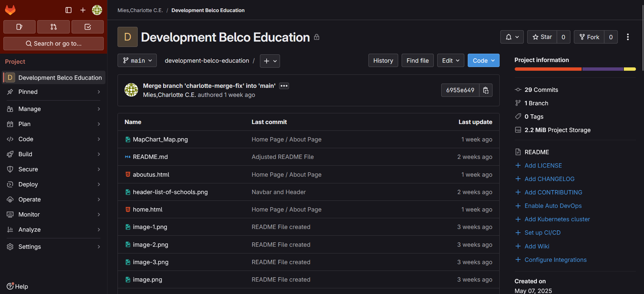Copy the commit SHA 6955e649

click(x=486, y=90)
